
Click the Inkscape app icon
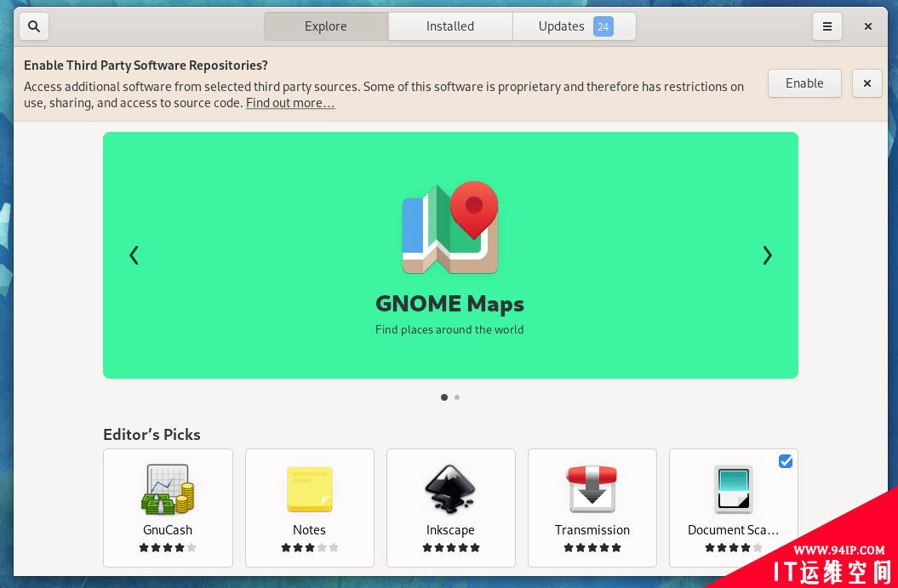(451, 488)
